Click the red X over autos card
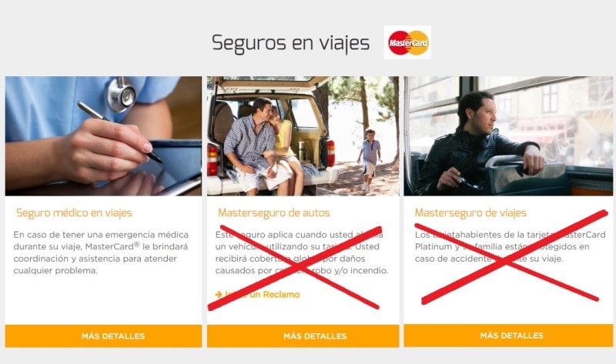 (295, 268)
